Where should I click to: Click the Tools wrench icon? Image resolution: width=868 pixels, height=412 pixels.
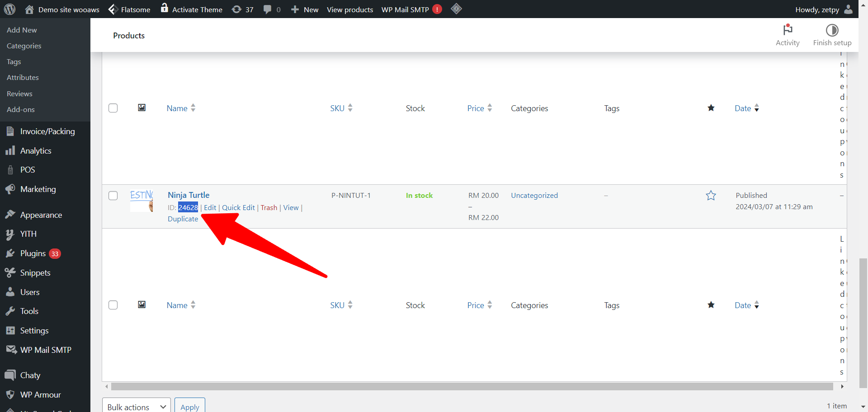tap(10, 311)
